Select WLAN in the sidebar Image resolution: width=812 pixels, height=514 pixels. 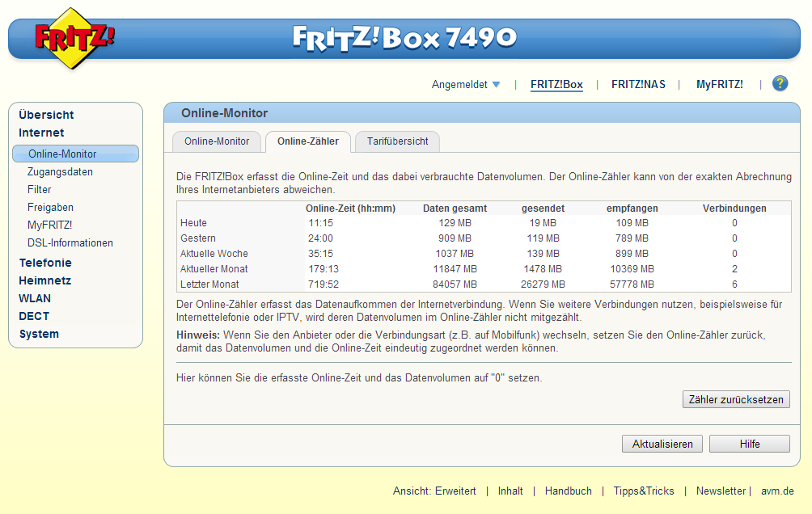point(34,298)
